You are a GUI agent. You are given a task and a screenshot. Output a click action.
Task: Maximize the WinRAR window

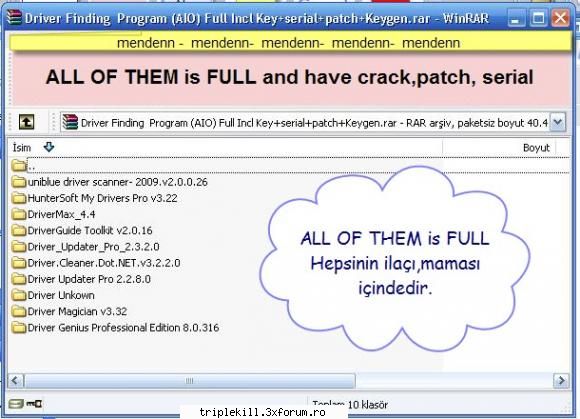[x=538, y=18]
